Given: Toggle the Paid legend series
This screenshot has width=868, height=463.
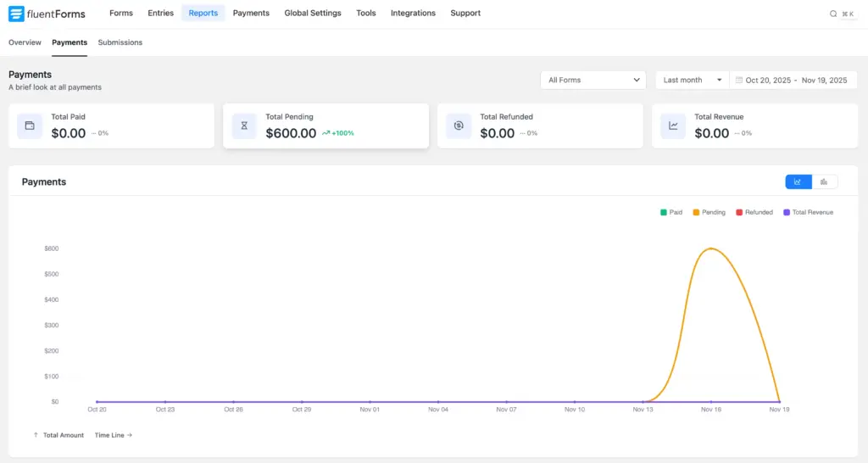Looking at the screenshot, I should point(671,212).
